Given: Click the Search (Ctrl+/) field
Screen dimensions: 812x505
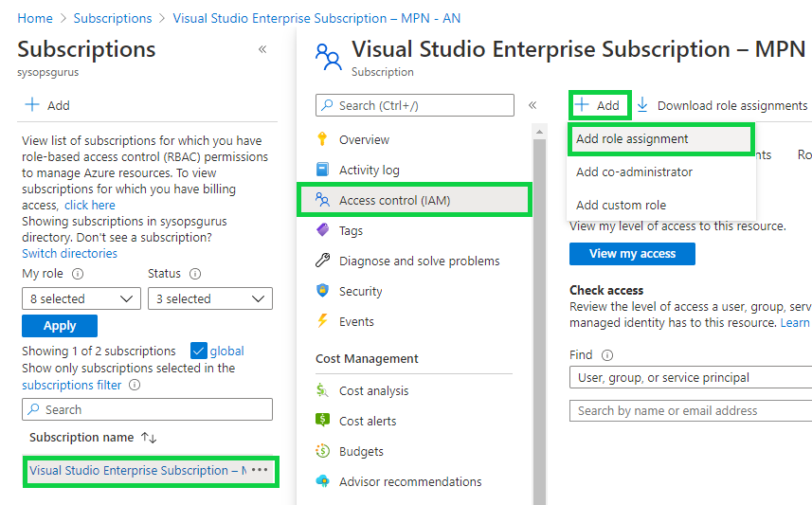Looking at the screenshot, I should click(415, 105).
